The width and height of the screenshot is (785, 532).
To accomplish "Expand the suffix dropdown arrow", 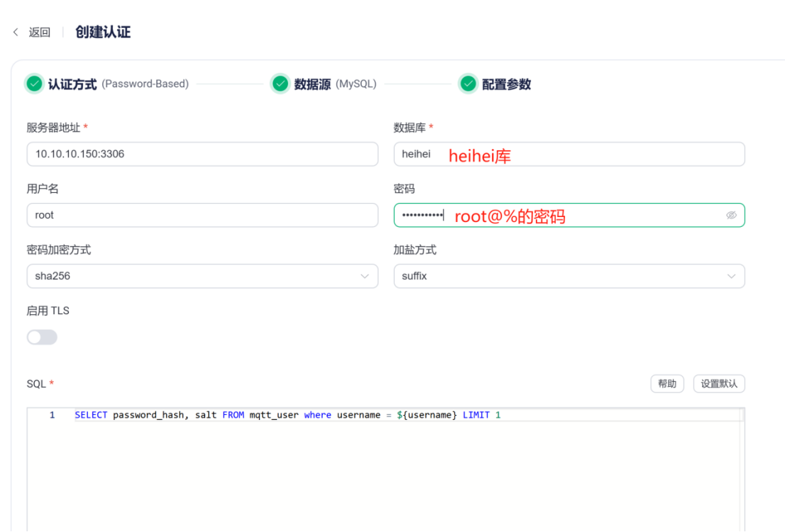I will click(x=732, y=276).
